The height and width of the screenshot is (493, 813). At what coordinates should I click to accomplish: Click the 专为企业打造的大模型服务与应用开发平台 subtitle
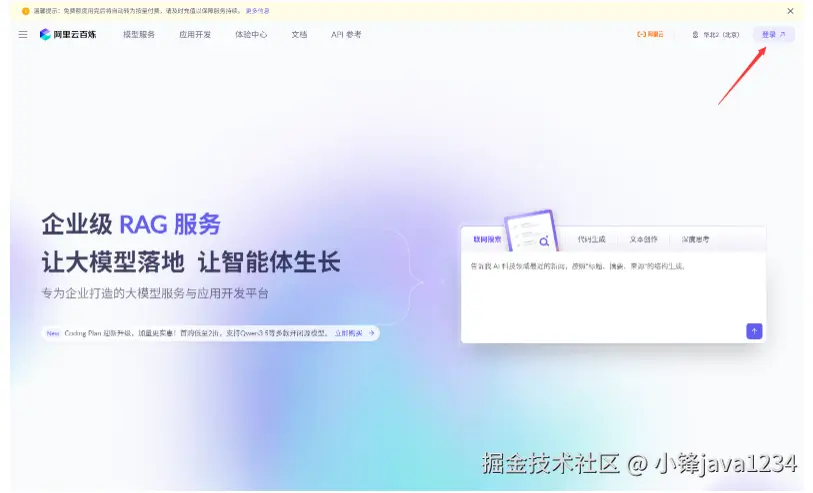tap(155, 293)
